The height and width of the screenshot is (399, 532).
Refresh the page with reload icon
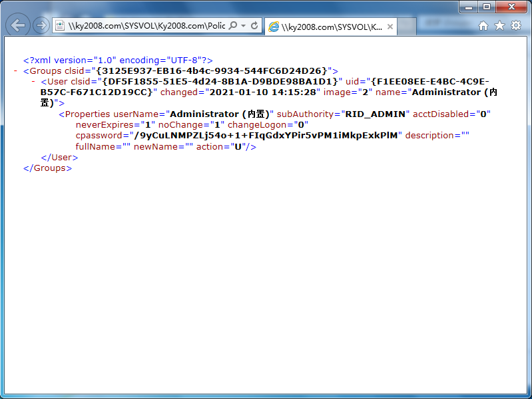(254, 25)
